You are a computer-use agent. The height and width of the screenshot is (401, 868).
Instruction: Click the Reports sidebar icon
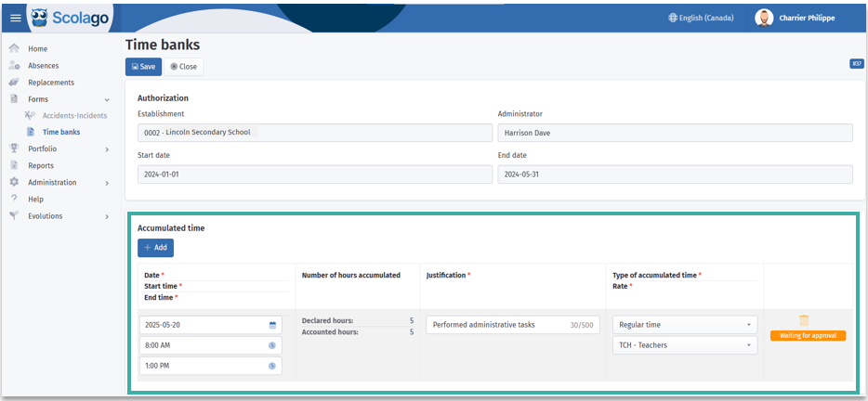(14, 165)
